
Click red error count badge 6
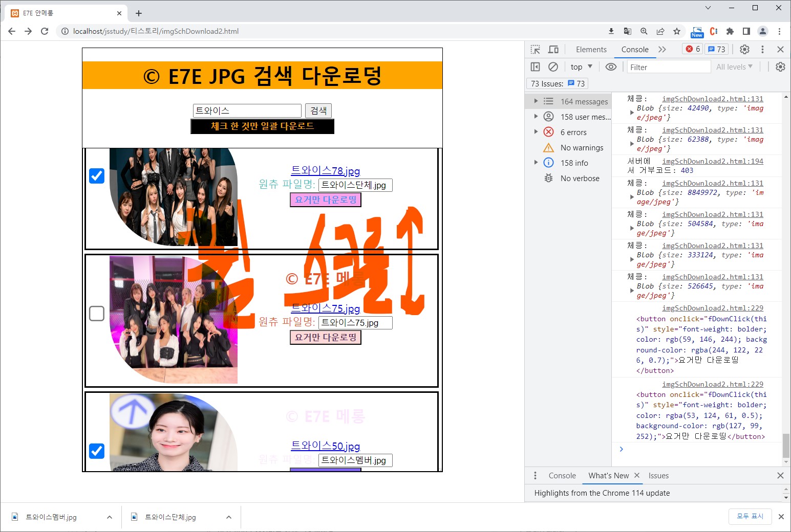[x=693, y=49]
